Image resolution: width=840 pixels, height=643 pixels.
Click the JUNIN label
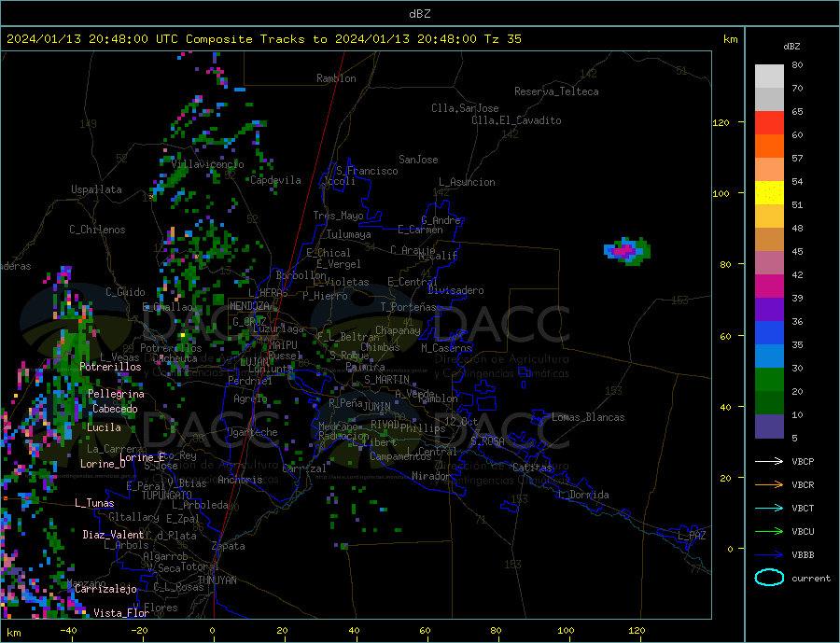pyautogui.click(x=377, y=407)
